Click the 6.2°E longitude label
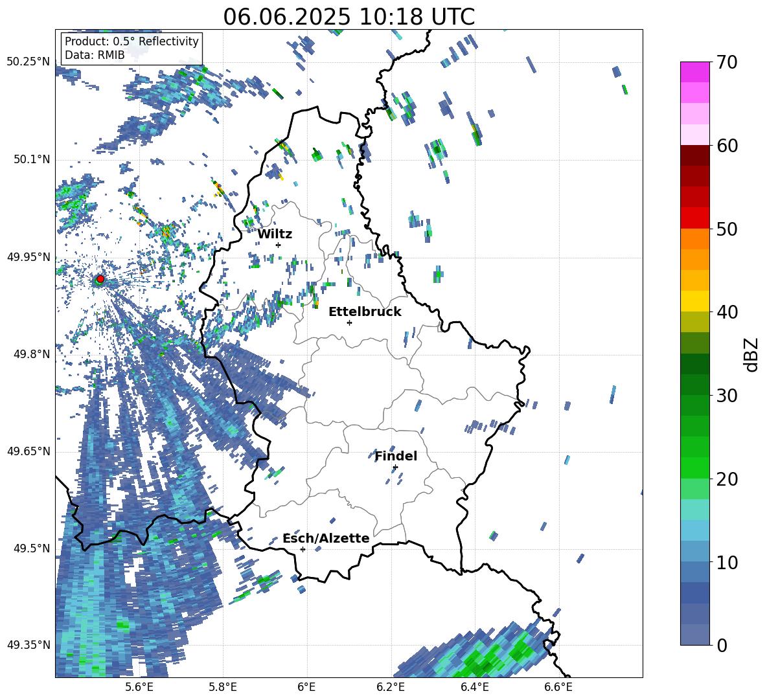767x700 pixels. pos(391,688)
